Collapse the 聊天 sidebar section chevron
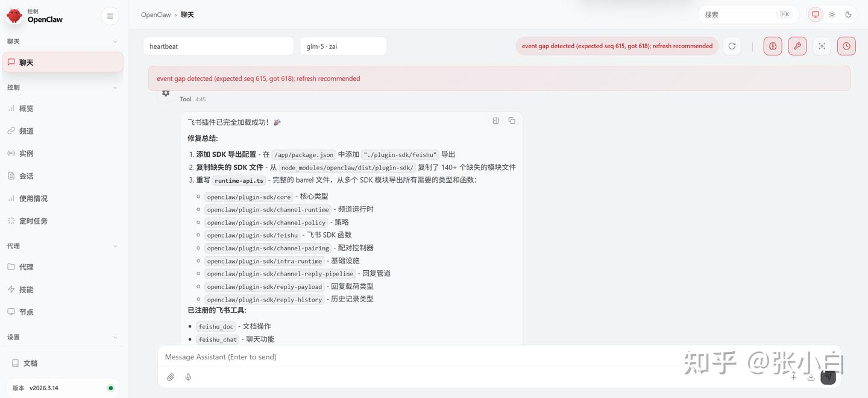Viewport: 868px width, 398px height. point(115,42)
